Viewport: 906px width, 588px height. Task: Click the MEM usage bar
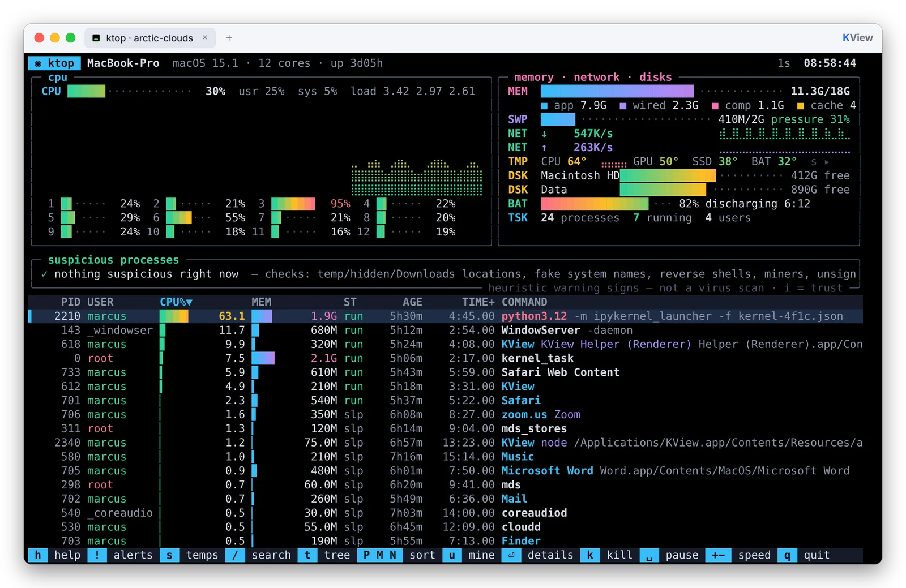coord(617,91)
